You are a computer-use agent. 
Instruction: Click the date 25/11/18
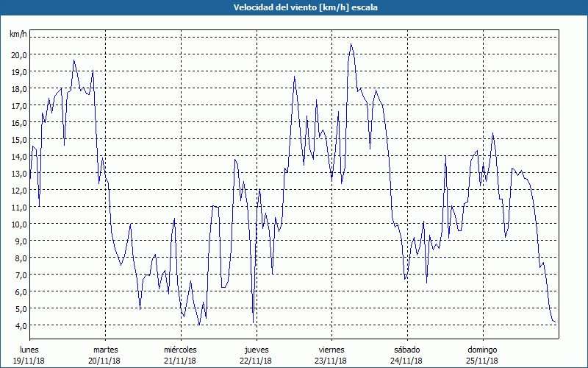[x=482, y=361]
